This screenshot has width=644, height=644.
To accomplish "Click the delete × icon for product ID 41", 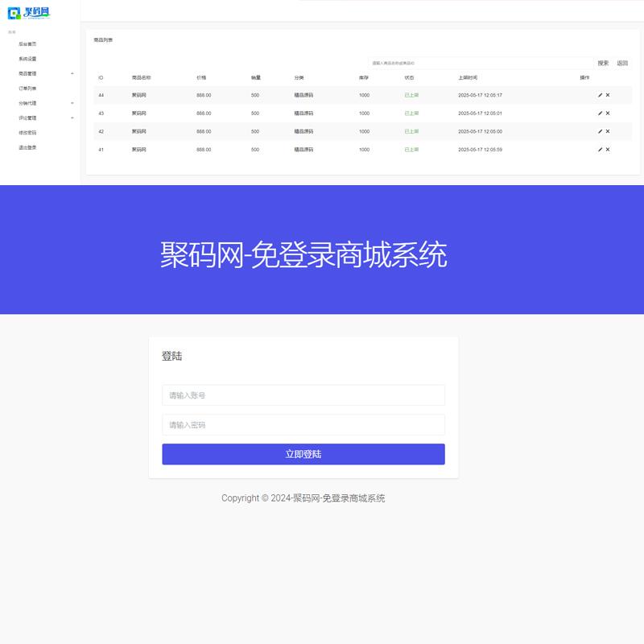I will (608, 149).
